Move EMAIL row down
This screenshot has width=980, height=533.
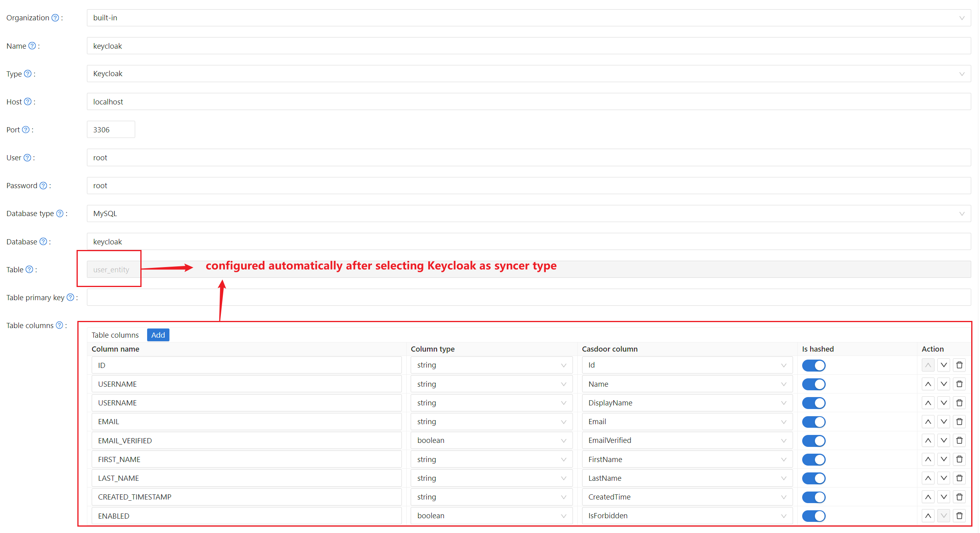click(x=944, y=422)
